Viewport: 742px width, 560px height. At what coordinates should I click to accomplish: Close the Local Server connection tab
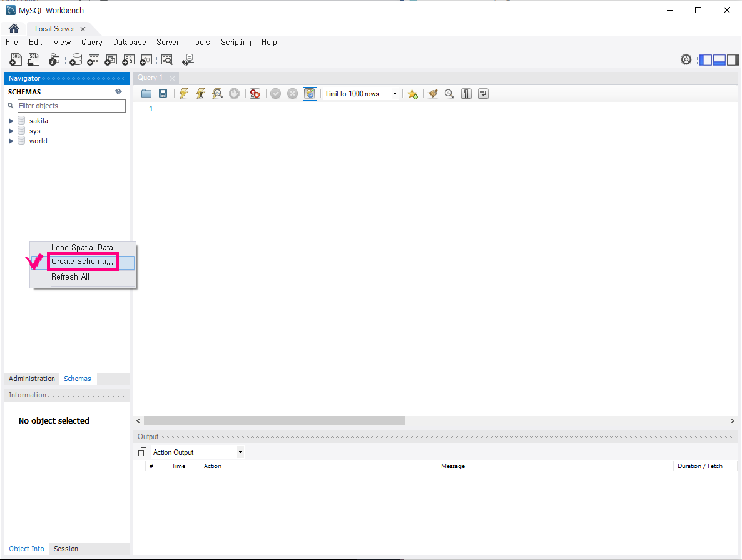pos(83,29)
